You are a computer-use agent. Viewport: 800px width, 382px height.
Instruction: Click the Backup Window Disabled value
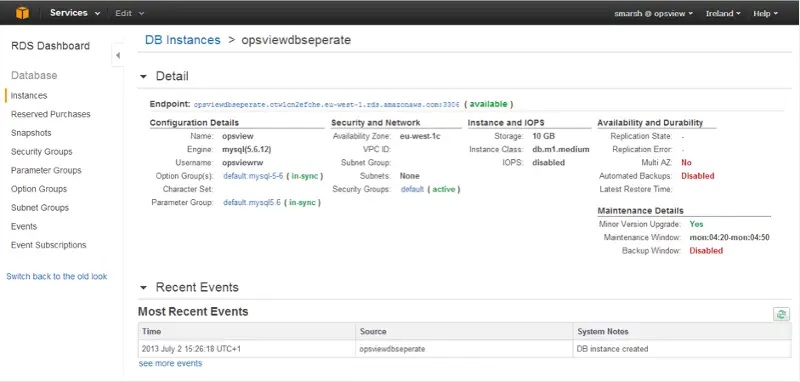tap(706, 250)
